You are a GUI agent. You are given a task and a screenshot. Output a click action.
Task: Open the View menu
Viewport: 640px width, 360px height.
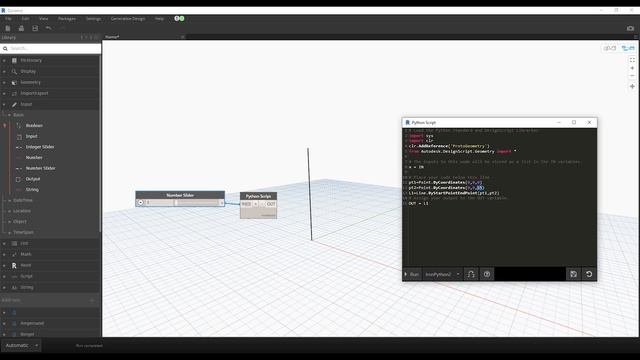point(43,19)
